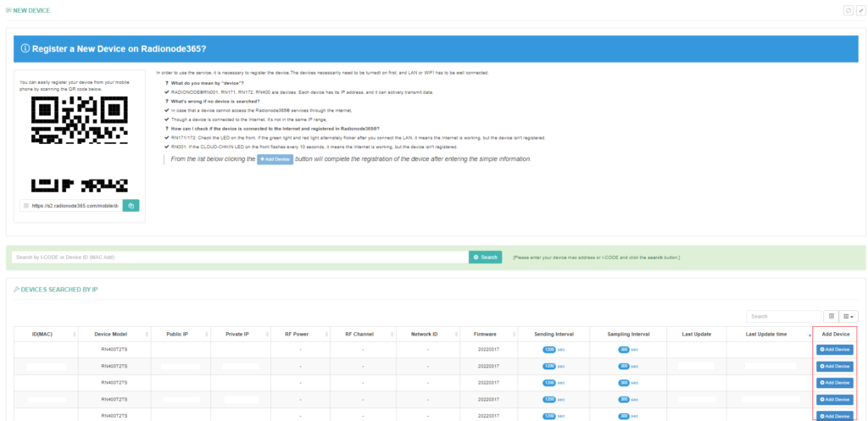This screenshot has width=868, height=421.
Task: Click the Sending Interval column header
Action: coord(554,334)
